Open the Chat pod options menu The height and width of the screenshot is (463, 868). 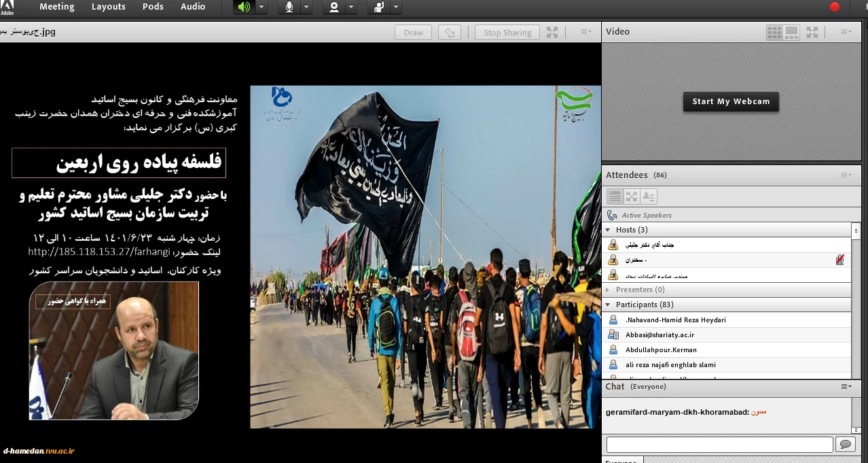pos(846,386)
